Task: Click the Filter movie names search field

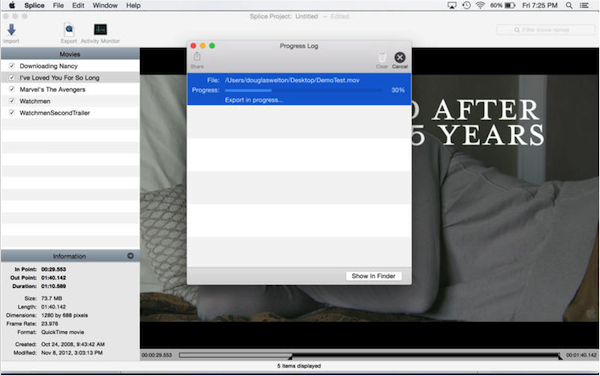Action: pyautogui.click(x=546, y=30)
